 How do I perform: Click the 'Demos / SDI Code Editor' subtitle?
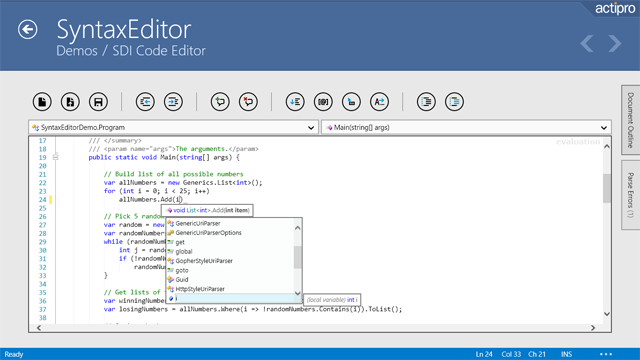click(131, 51)
